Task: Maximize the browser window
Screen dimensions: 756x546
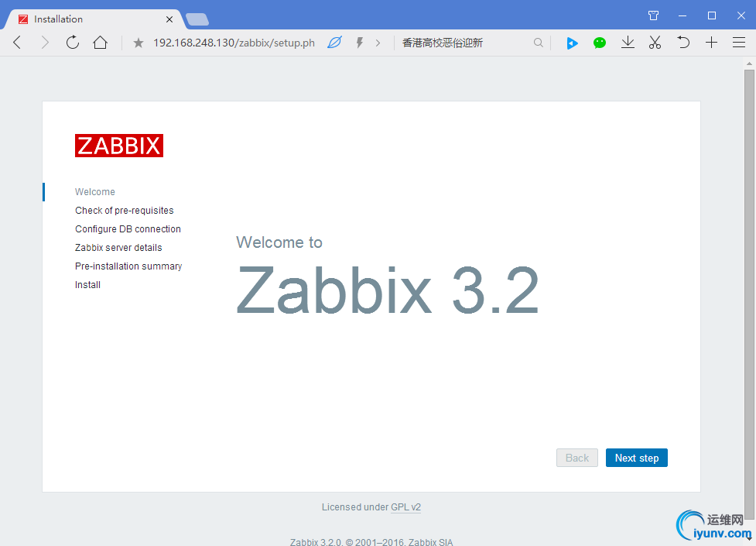Action: click(712, 15)
